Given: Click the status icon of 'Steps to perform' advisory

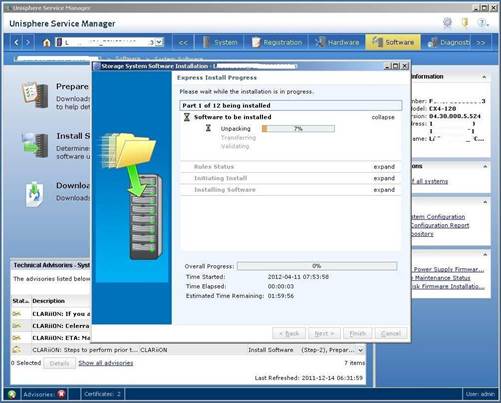Looking at the screenshot, I should (x=17, y=350).
